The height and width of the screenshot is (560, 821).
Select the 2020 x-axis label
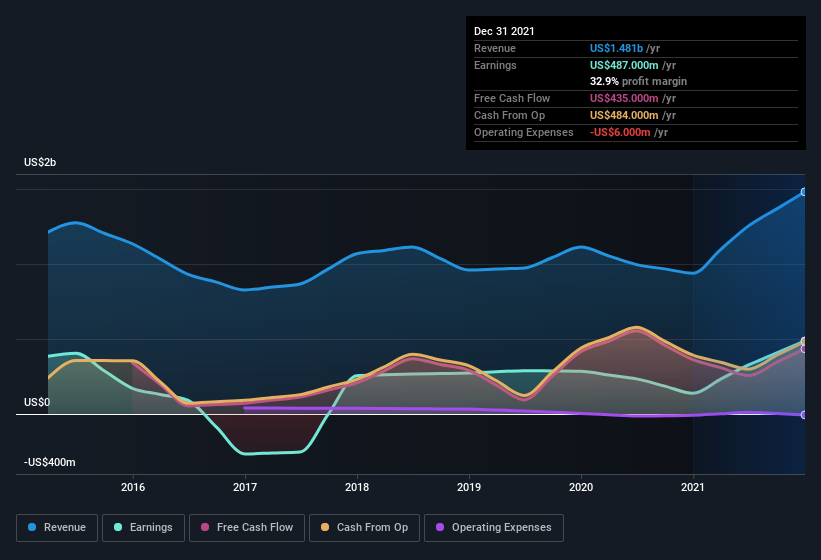tap(581, 487)
